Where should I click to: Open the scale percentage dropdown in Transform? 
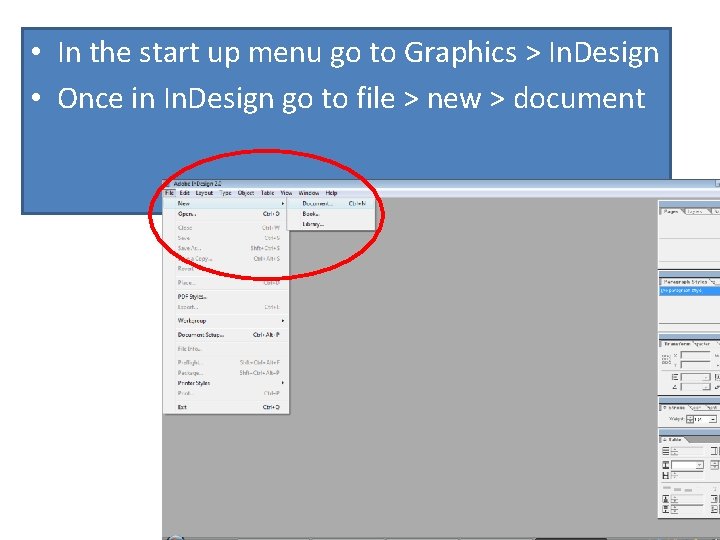coord(707,377)
